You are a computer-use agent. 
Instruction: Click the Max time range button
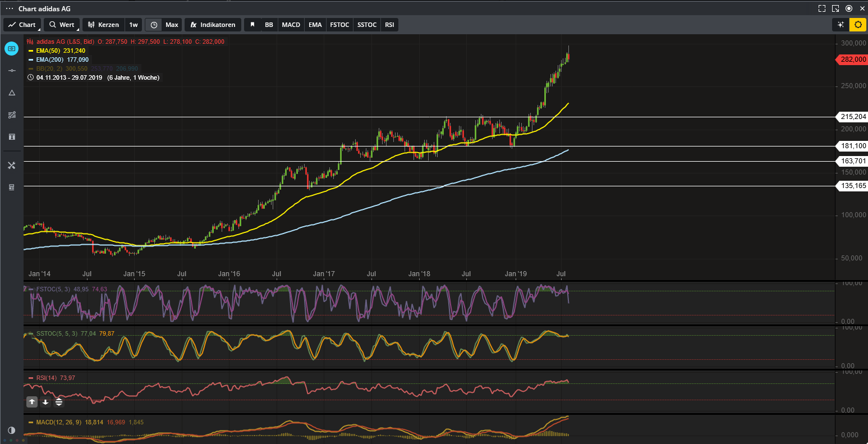172,25
